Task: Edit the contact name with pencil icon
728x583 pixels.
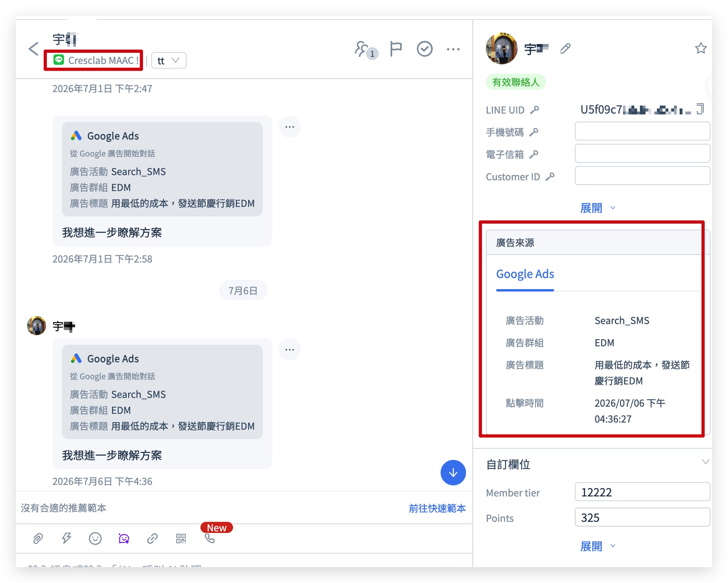Action: pyautogui.click(x=565, y=48)
